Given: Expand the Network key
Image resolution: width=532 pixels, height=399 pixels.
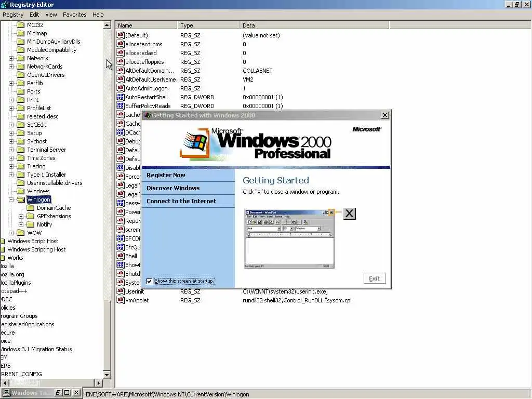Looking at the screenshot, I should point(11,58).
